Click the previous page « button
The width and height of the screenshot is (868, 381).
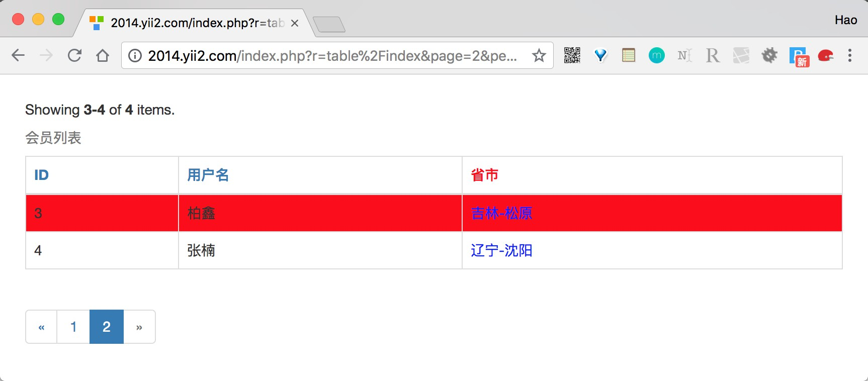pyautogui.click(x=41, y=327)
